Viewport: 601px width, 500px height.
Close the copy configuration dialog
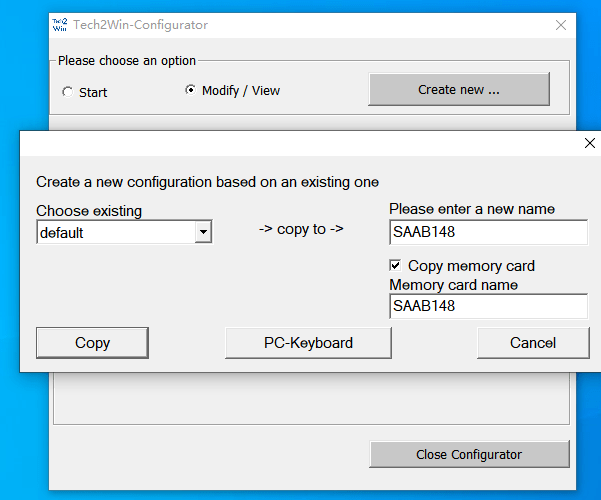pyautogui.click(x=589, y=143)
